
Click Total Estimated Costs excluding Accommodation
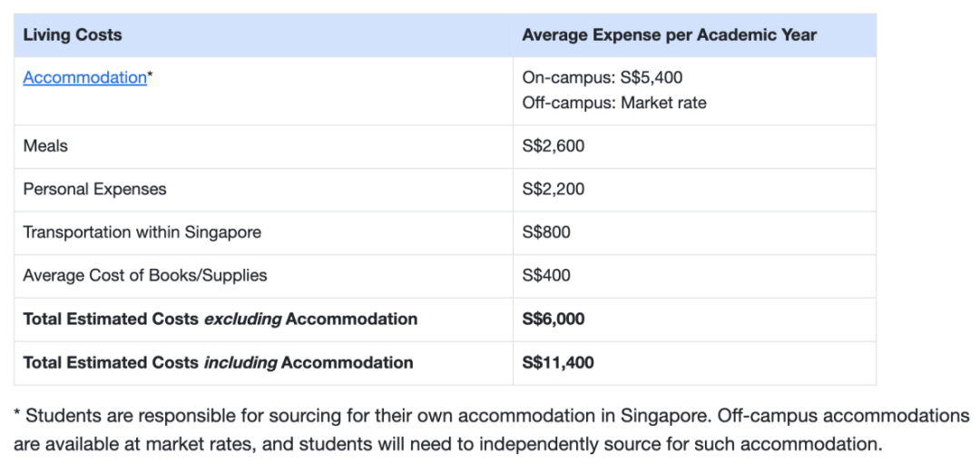(x=220, y=319)
